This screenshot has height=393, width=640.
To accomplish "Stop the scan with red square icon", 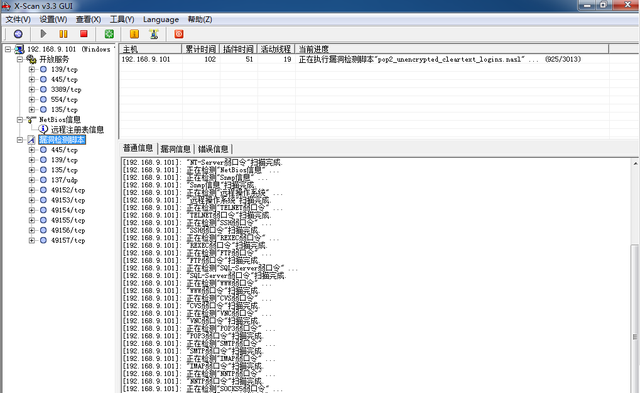I will (84, 34).
